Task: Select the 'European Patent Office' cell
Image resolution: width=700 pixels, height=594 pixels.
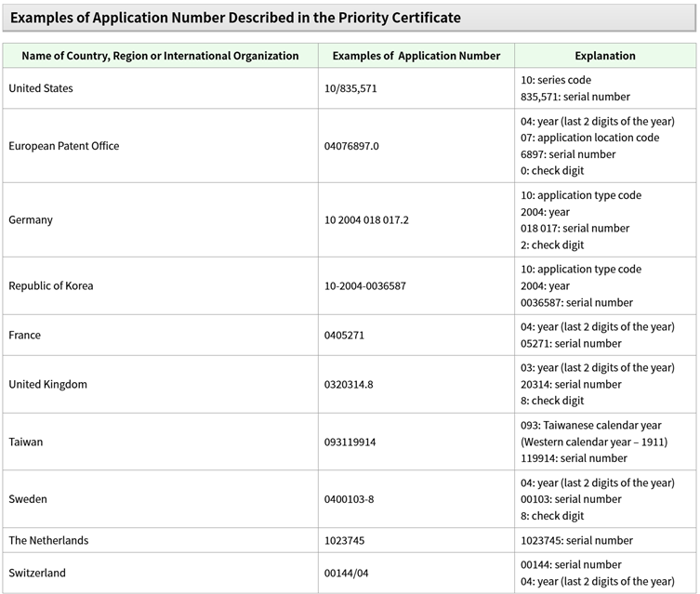Action: click(64, 146)
